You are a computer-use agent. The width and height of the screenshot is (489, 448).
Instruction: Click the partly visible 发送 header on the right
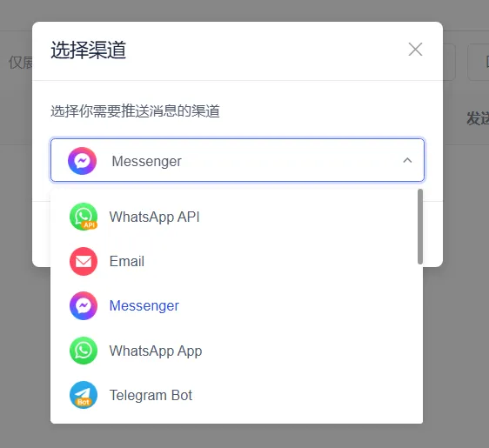(x=478, y=118)
